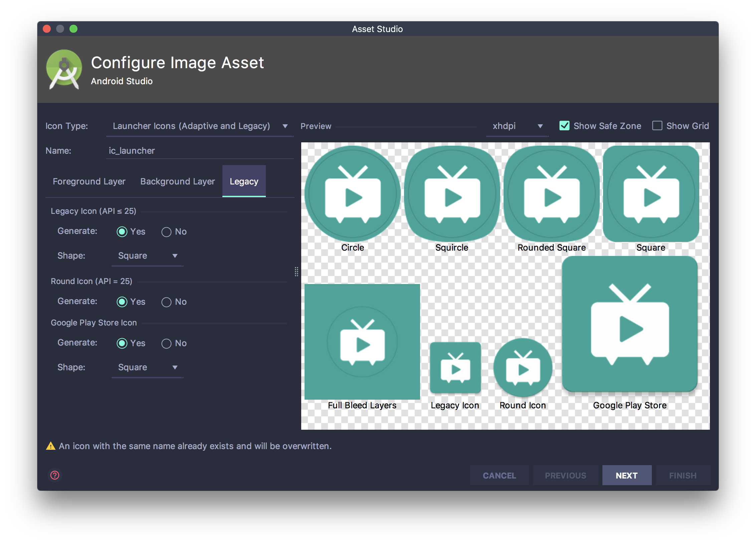Image resolution: width=756 pixels, height=544 pixels.
Task: Enable the Show Grid checkbox
Action: click(x=657, y=126)
